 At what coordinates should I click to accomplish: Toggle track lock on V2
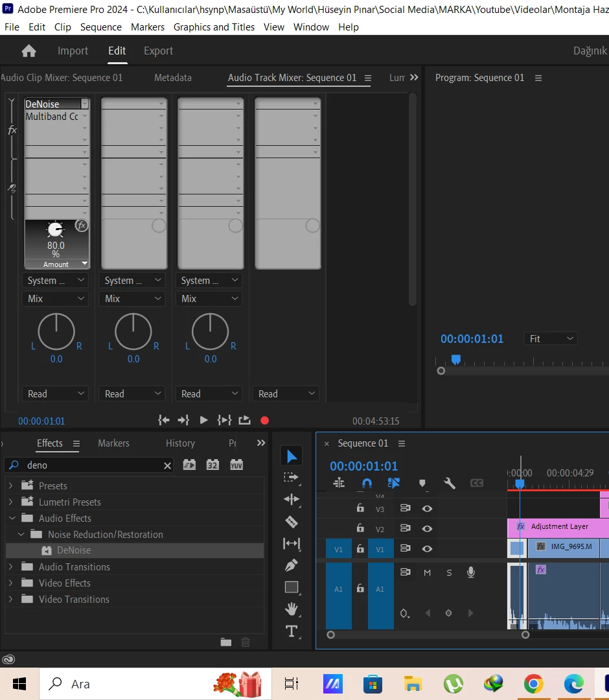point(360,528)
